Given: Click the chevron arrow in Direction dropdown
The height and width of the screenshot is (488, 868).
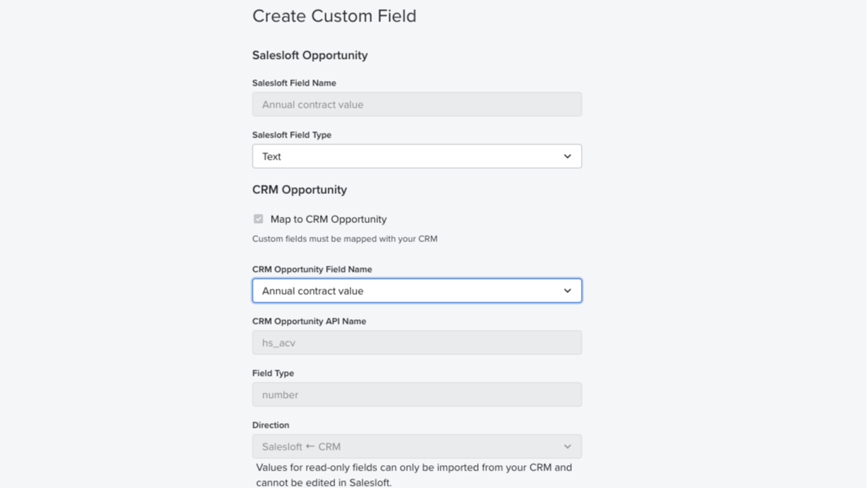Looking at the screenshot, I should (567, 447).
